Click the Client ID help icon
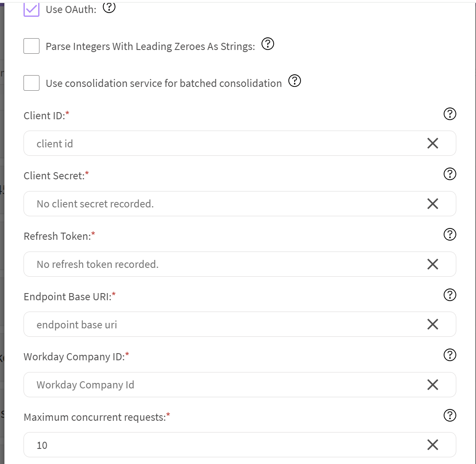Image resolution: width=476 pixels, height=464 pixels. (x=450, y=114)
